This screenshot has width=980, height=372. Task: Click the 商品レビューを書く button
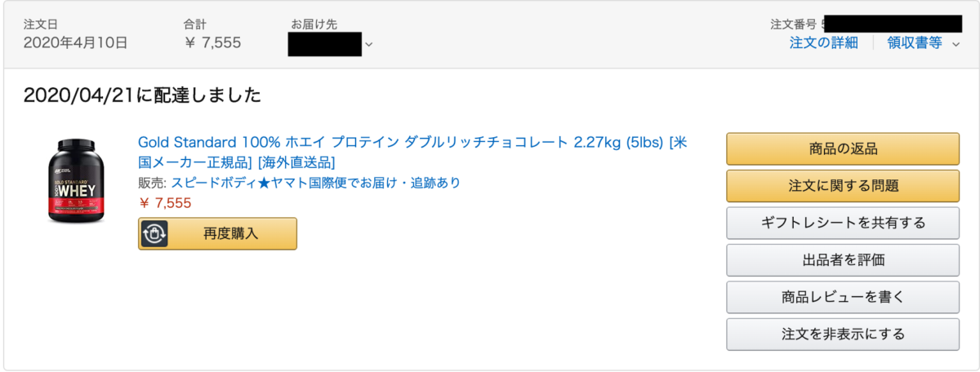843,297
